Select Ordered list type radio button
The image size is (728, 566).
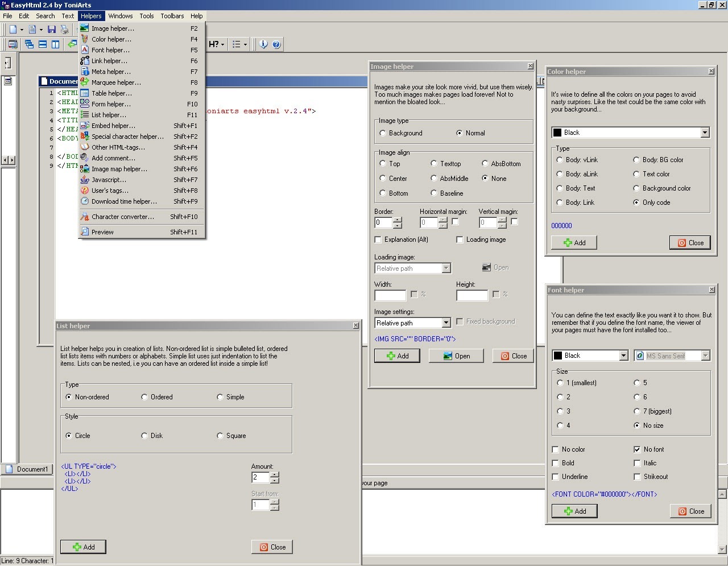pos(144,397)
